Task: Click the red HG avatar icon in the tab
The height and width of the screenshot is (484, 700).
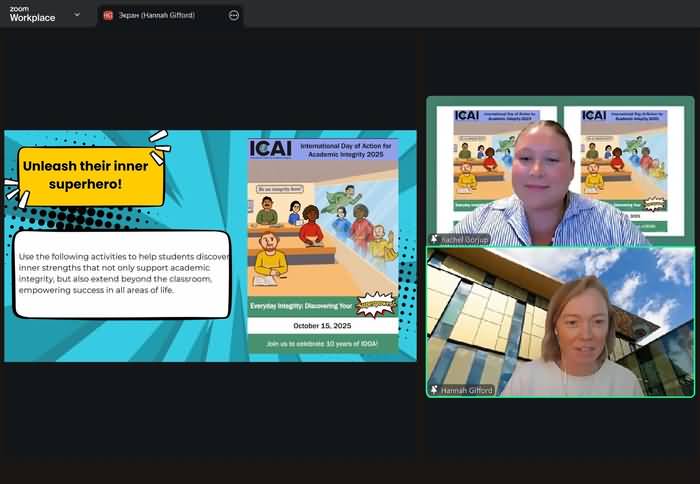Action: point(108,15)
